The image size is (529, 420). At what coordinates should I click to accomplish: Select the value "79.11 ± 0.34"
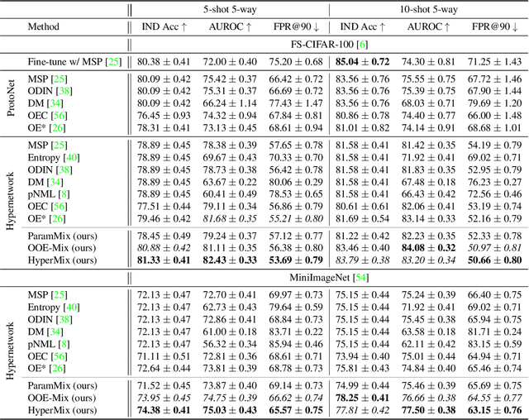(x=230, y=207)
